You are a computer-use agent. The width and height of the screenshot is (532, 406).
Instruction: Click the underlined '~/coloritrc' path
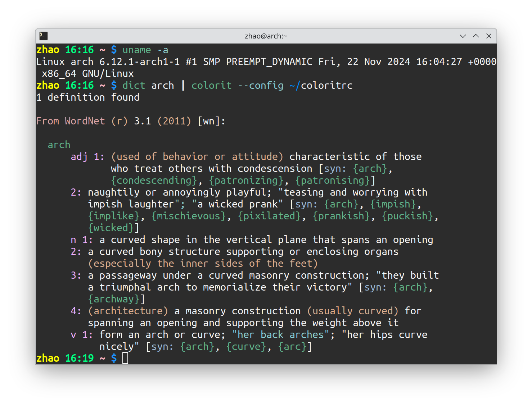(321, 85)
